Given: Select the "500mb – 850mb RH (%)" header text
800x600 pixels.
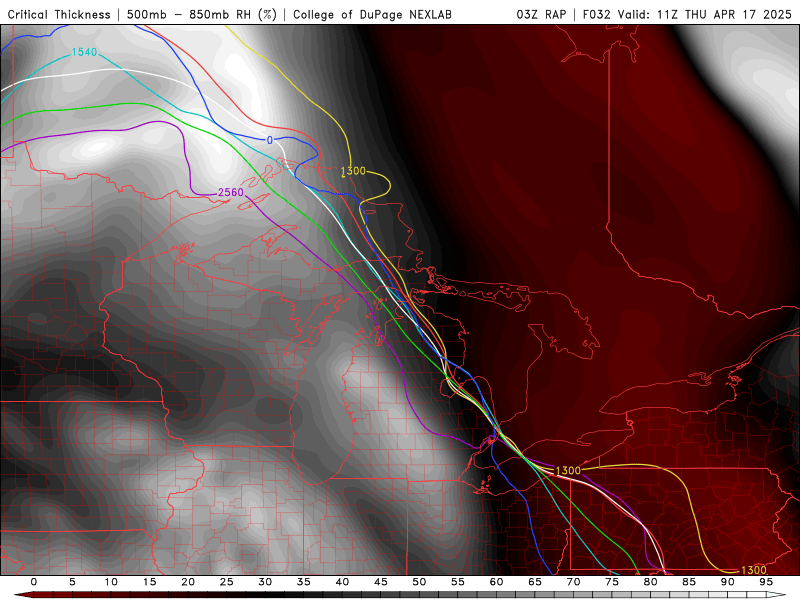Looking at the screenshot, I should 202,14.
